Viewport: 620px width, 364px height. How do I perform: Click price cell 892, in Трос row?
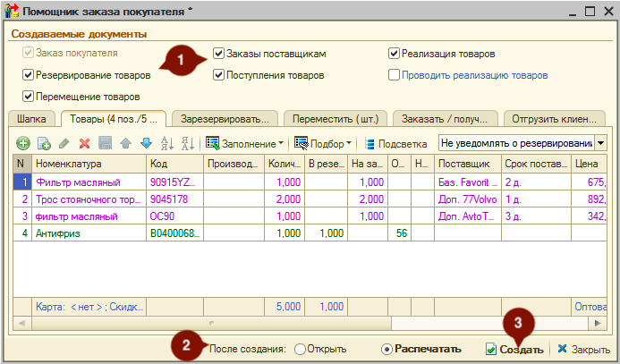click(x=590, y=199)
